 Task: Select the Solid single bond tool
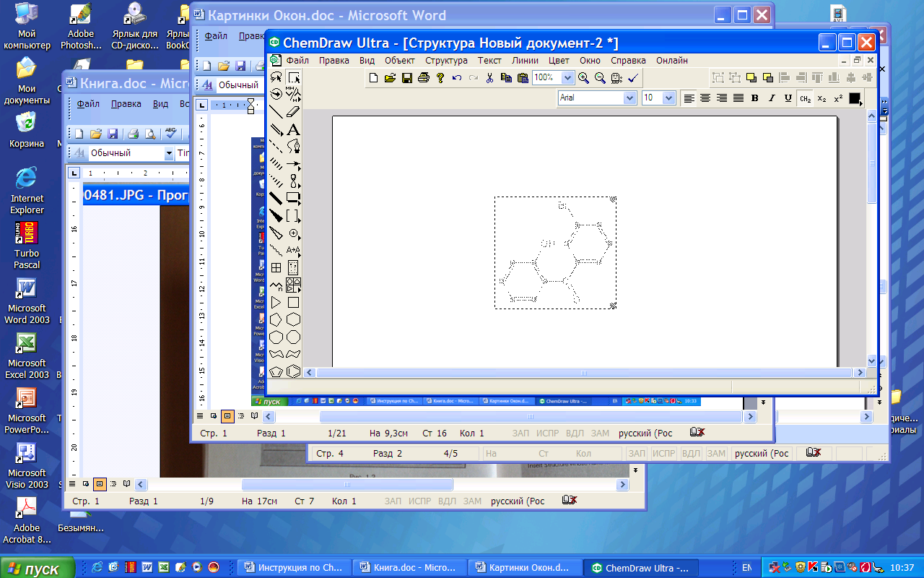pos(276,111)
